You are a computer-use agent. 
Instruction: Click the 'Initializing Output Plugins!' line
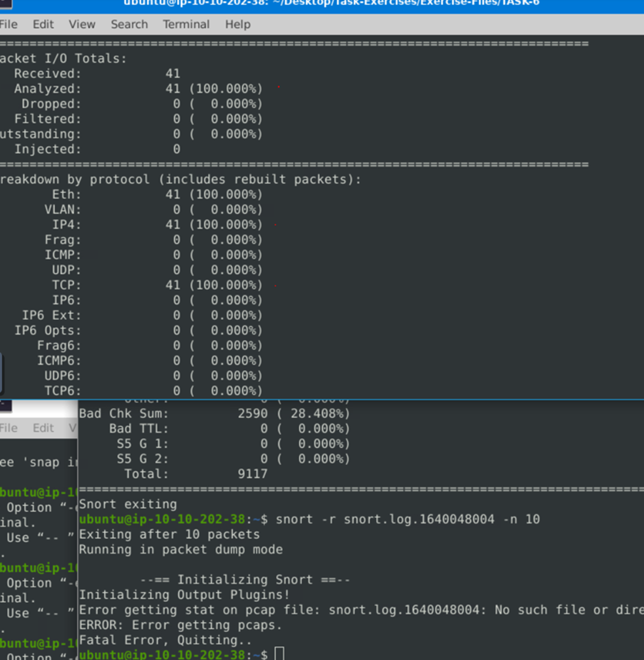pyautogui.click(x=184, y=595)
